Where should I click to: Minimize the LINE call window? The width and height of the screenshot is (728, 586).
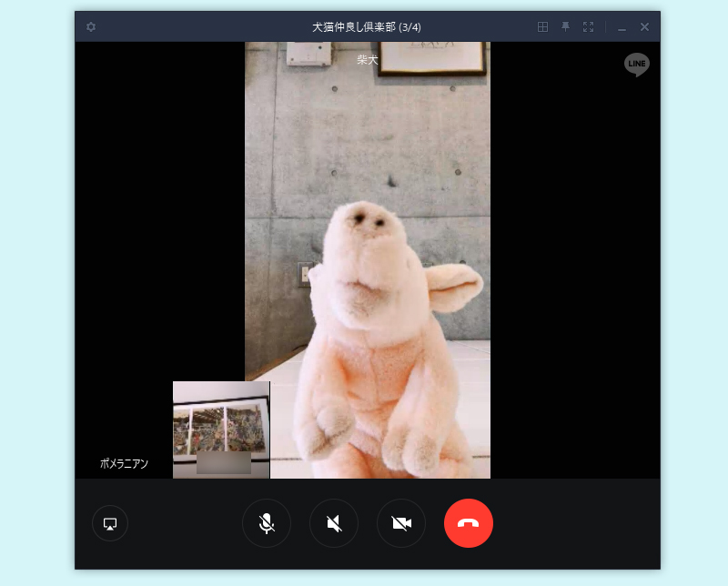click(x=622, y=27)
